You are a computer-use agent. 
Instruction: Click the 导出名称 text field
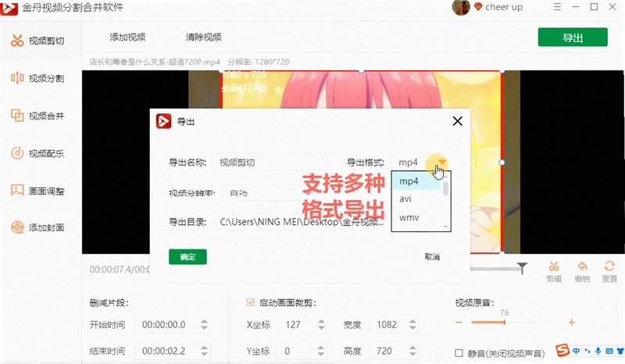click(x=270, y=162)
